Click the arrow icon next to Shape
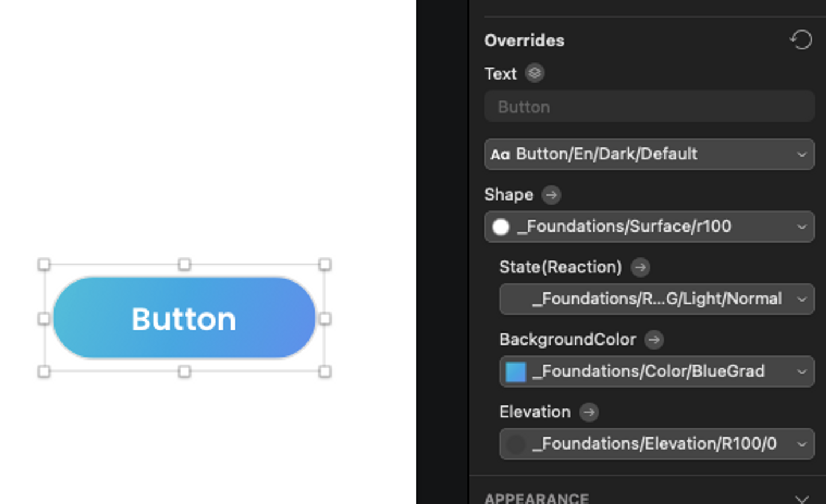 coord(551,195)
